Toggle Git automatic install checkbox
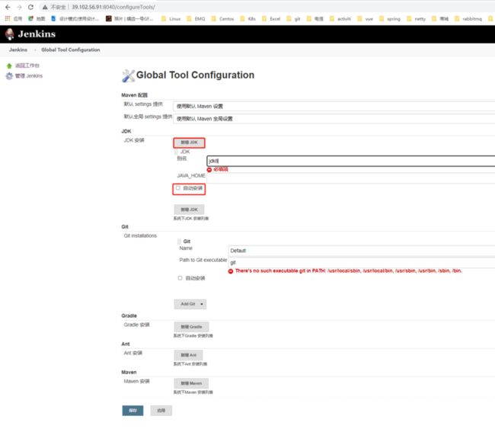Viewport: 495px width, 448px height. 180,278
